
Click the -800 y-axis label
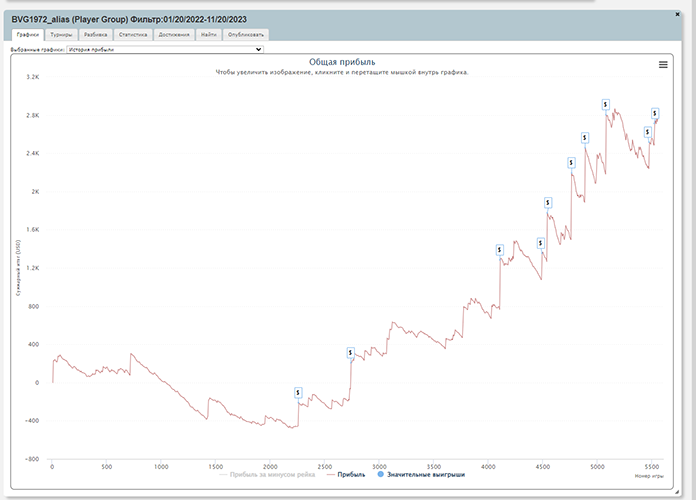(32, 459)
